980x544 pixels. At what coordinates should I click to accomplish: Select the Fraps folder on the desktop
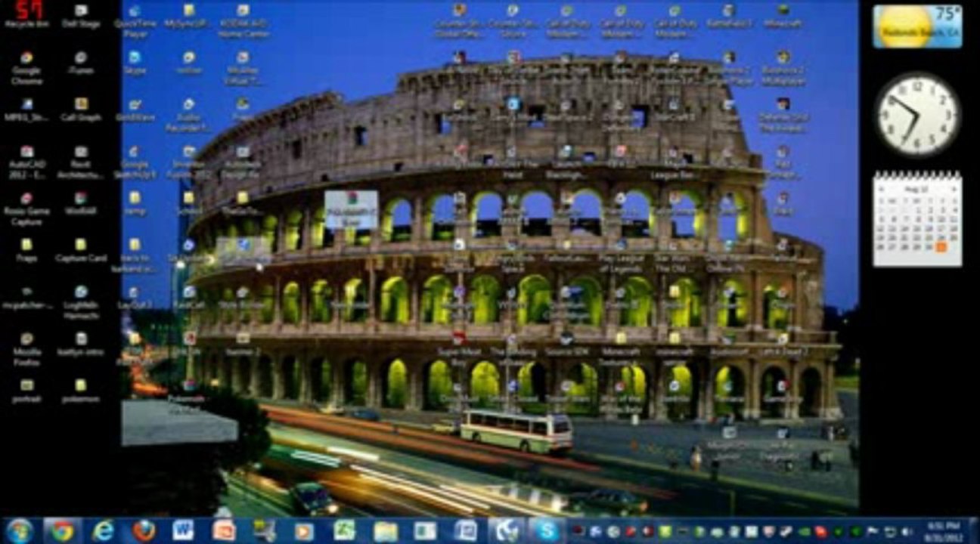[x=26, y=250]
